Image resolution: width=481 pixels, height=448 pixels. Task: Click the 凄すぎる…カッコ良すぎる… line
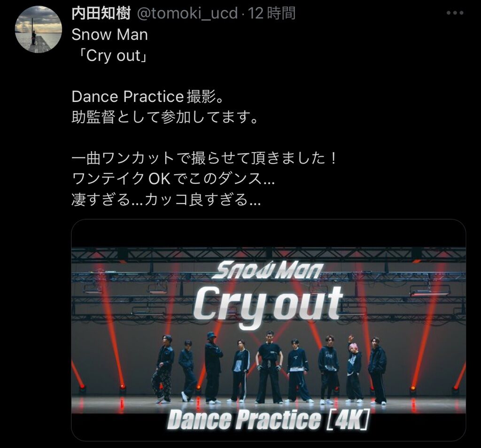coord(166,200)
